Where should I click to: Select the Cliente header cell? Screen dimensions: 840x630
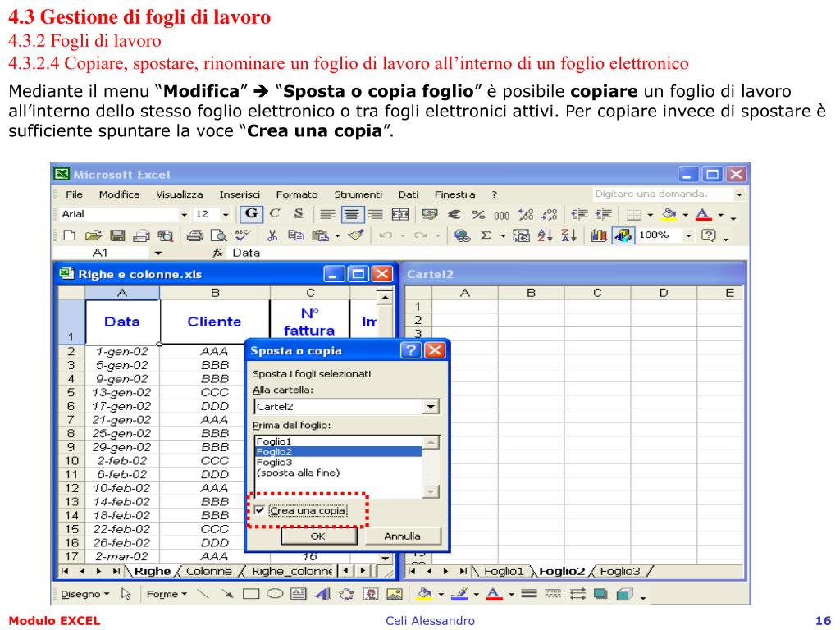(x=214, y=322)
